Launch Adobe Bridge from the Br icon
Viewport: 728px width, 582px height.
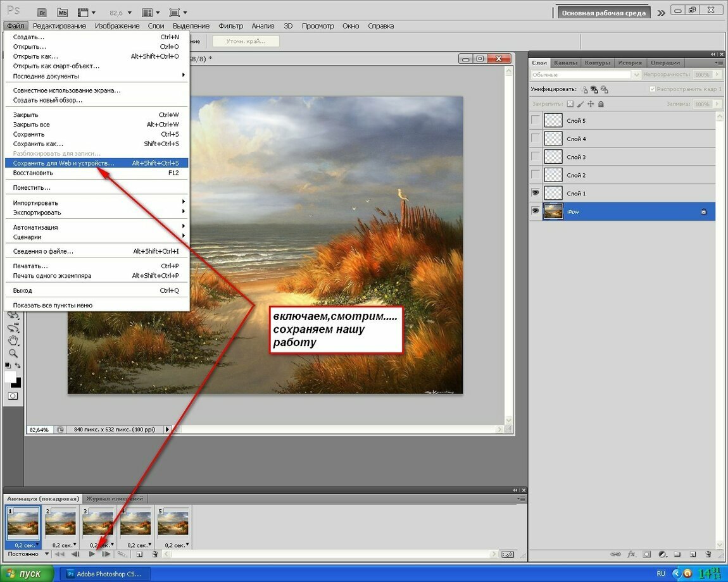tap(42, 13)
